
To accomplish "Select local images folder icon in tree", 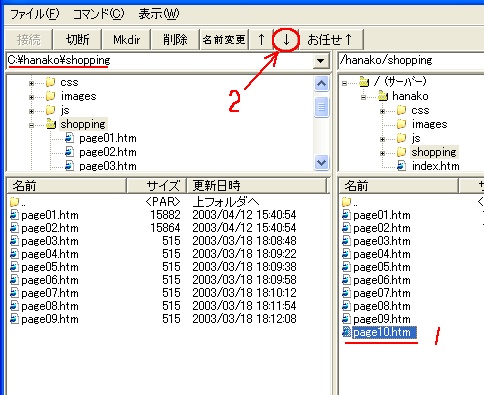I will (51, 96).
